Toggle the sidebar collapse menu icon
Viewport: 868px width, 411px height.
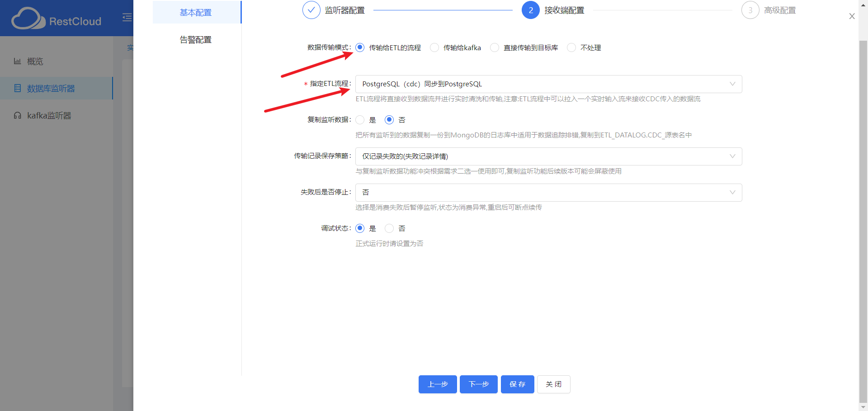pos(127,17)
